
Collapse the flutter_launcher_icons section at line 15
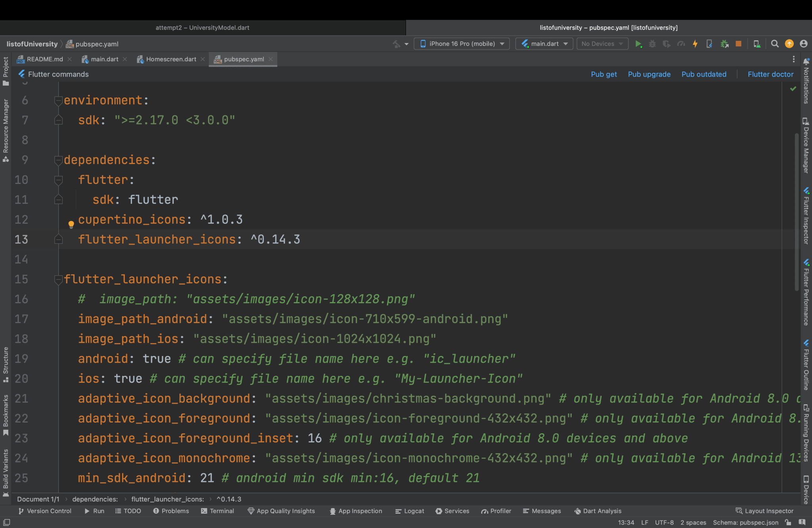click(x=58, y=279)
